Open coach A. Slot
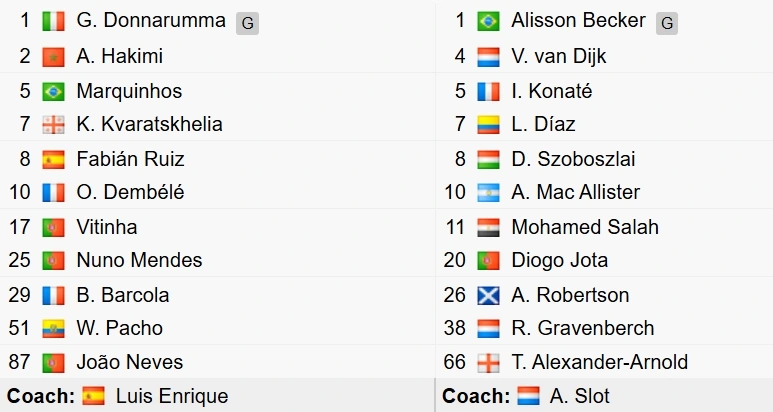The width and height of the screenshot is (773, 412). point(580,396)
